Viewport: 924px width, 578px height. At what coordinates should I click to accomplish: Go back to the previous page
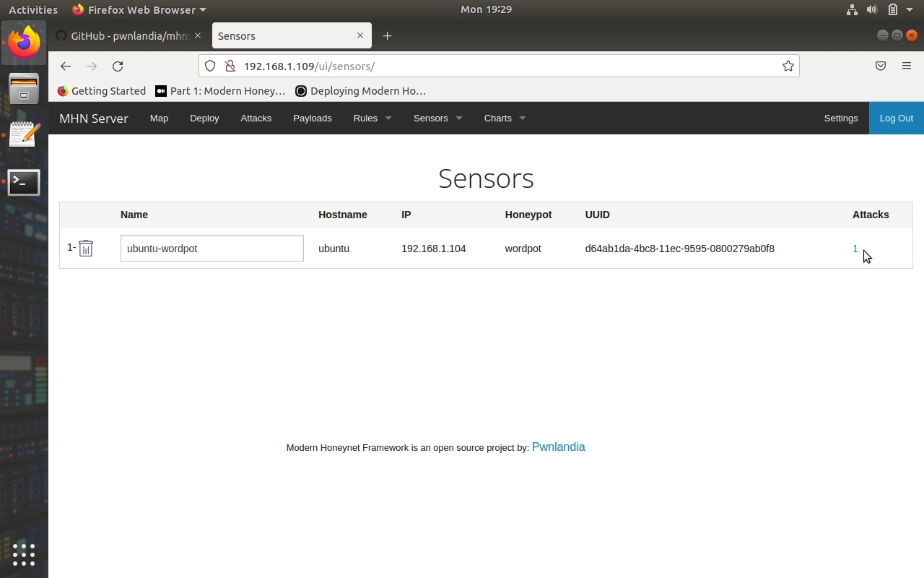click(66, 66)
